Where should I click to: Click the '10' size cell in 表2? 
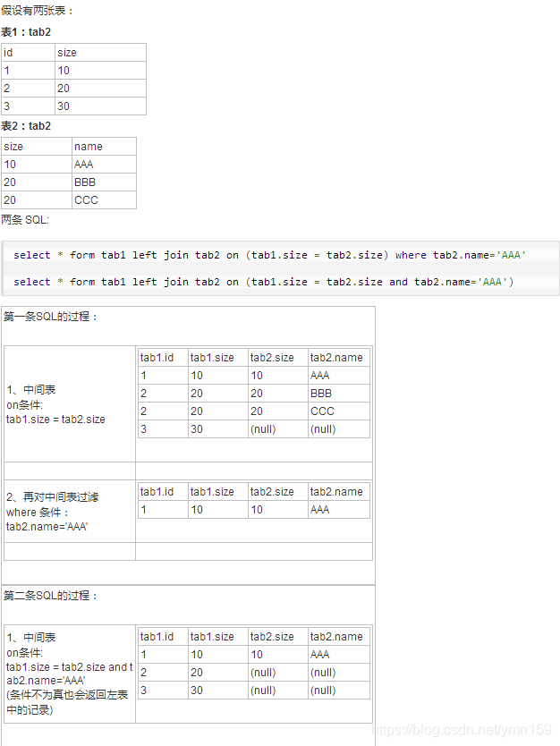pyautogui.click(x=37, y=165)
